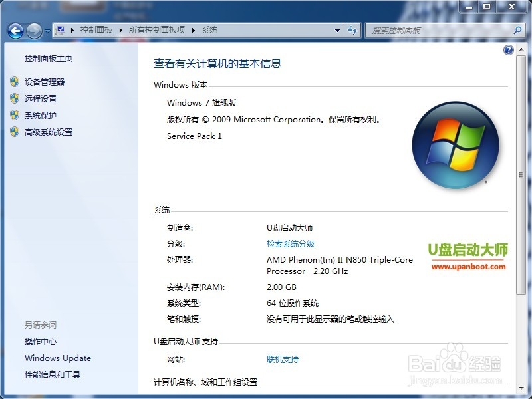Click the Forward arrow navigation button
This screenshot has height=399, width=532.
(x=34, y=31)
